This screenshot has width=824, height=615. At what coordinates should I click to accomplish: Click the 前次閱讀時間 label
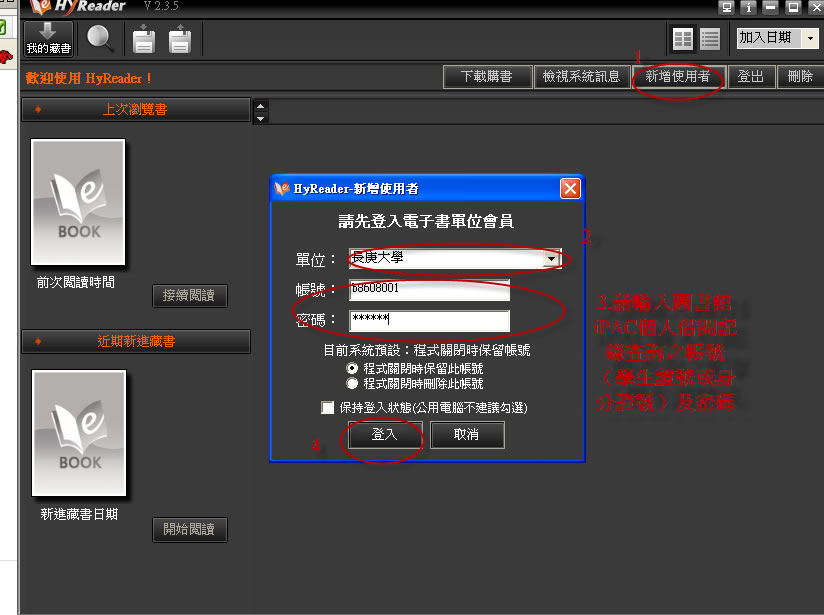pos(76,282)
